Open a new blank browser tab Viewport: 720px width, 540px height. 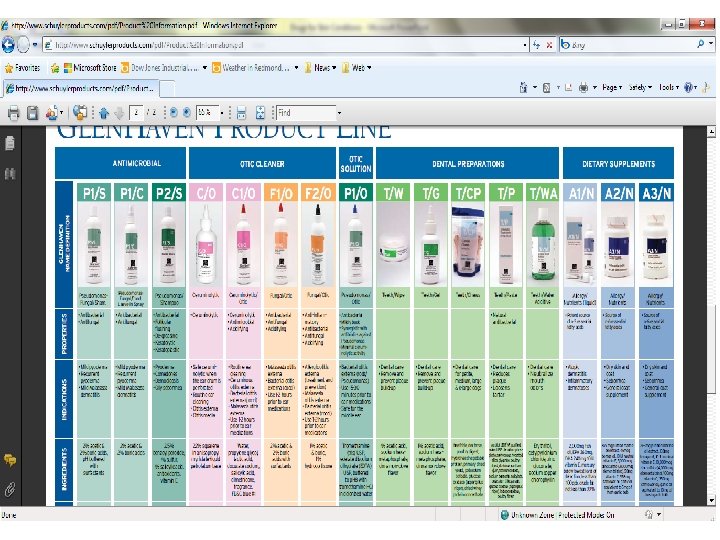(167, 88)
